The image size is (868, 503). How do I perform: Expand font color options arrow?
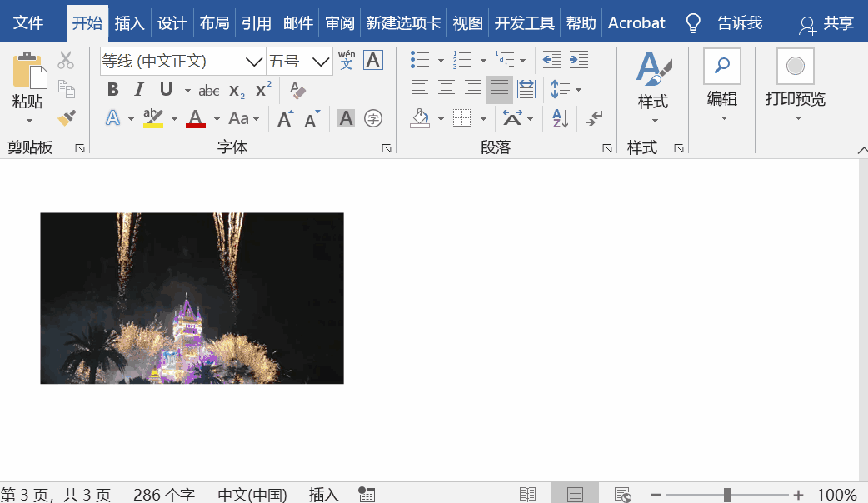tap(217, 119)
